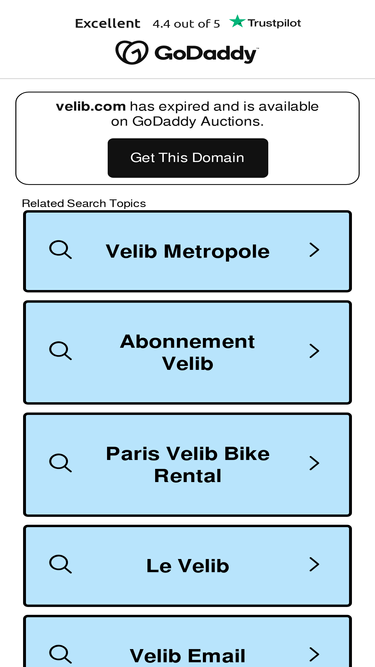Select the Paris Velib Bike Rental topic
Image resolution: width=375 pixels, height=667 pixels.
(x=188, y=464)
